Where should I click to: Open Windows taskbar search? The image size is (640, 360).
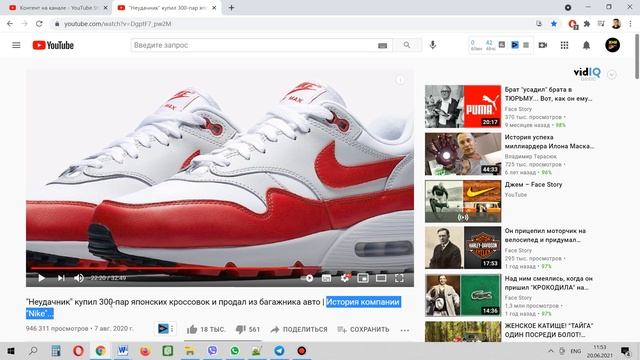33,351
